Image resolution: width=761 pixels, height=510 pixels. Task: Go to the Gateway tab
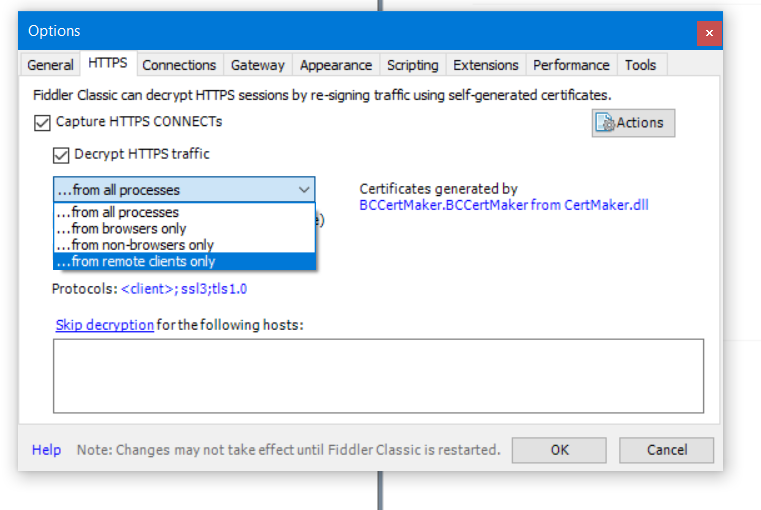pyautogui.click(x=258, y=65)
